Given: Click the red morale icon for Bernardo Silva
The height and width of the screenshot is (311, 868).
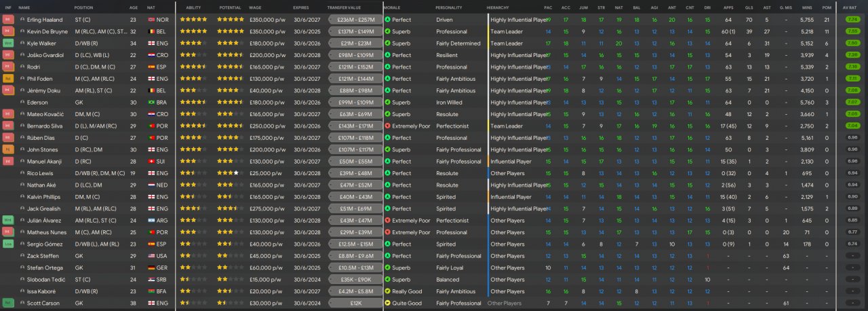Looking at the screenshot, I should tap(387, 126).
